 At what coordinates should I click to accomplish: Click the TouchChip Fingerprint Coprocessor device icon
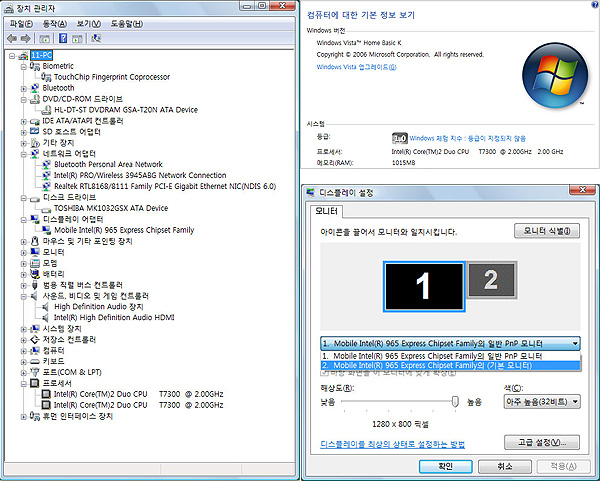tap(46, 77)
